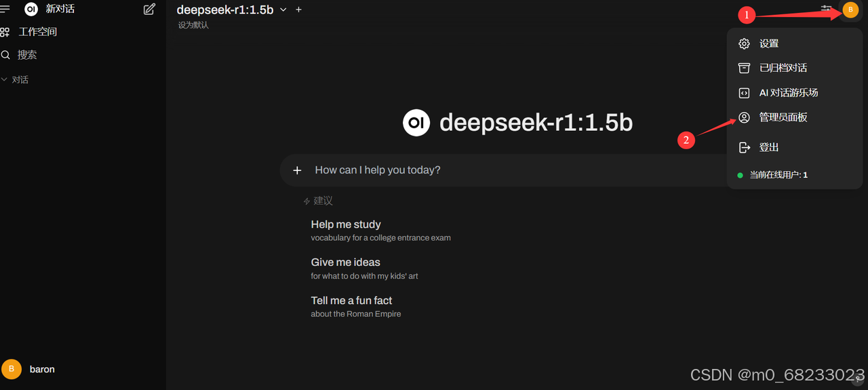
Task: Select 登出 to sign out
Action: pyautogui.click(x=794, y=147)
